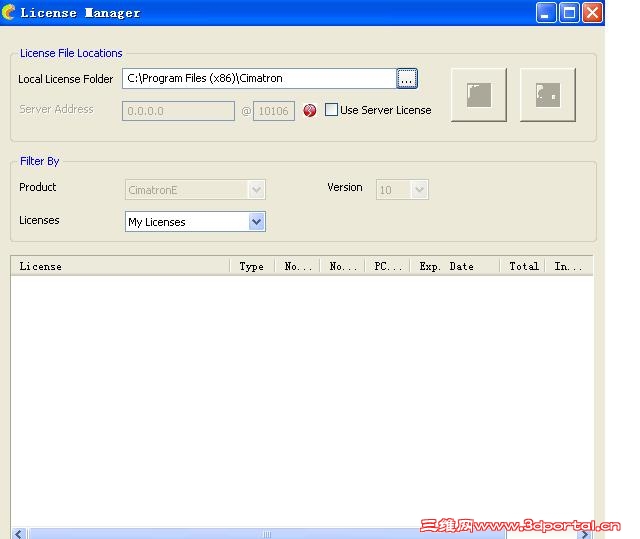The width and height of the screenshot is (640, 539).
Task: Click the red server connection status icon
Action: pyautogui.click(x=310, y=110)
